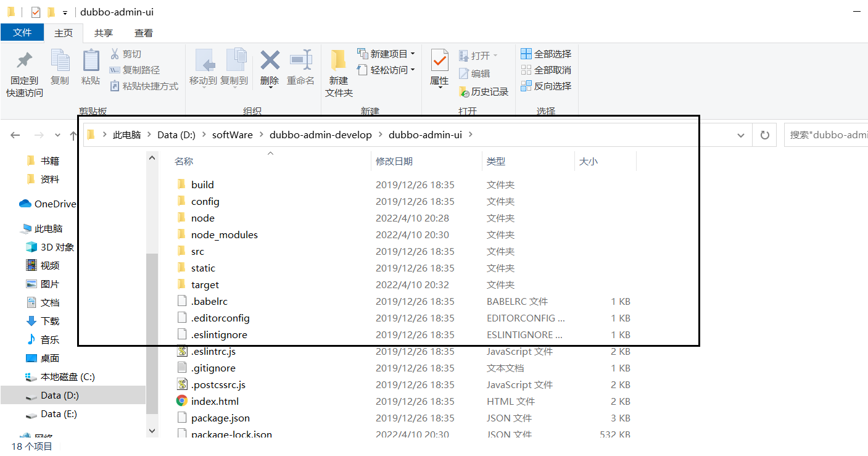The image size is (868, 456).
Task: Click inside the search dubbo-admin-ui box
Action: pyautogui.click(x=826, y=135)
